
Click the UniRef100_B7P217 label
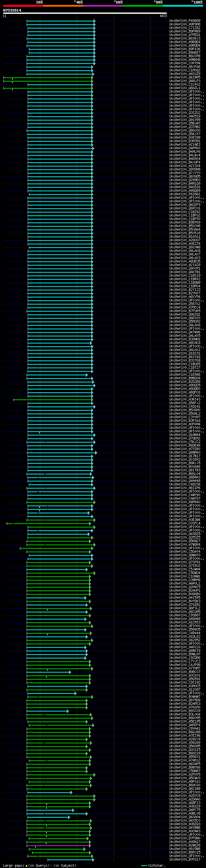(x=185, y=859)
